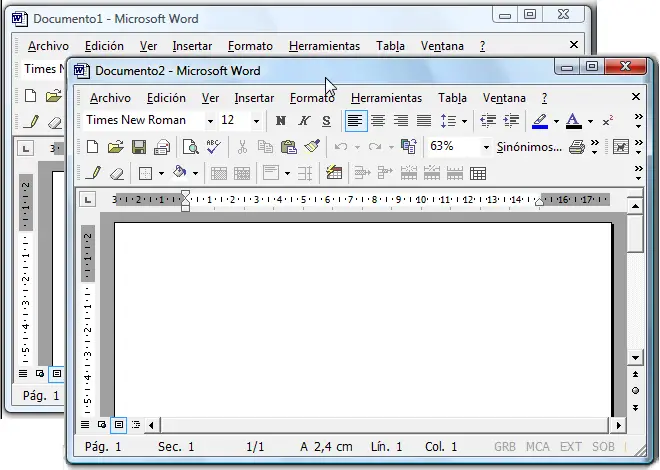This screenshot has width=660, height=470.
Task: Toggle Print layout view in Documento2
Action: (119, 425)
